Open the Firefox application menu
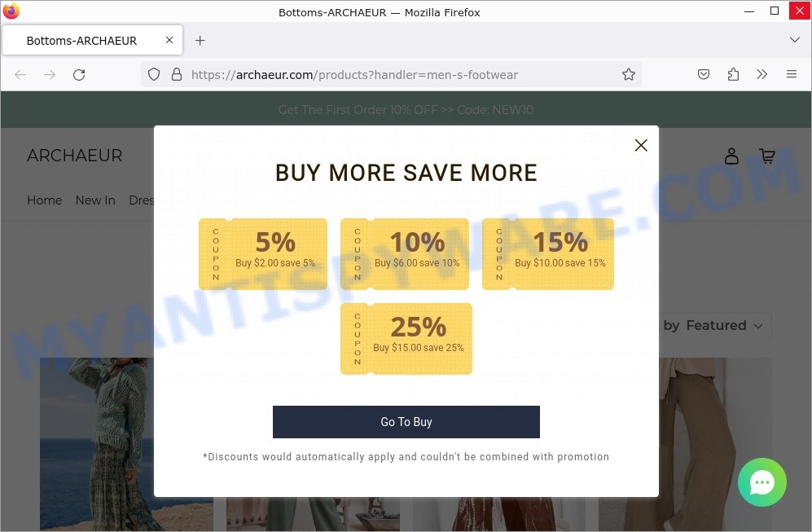The height and width of the screenshot is (532, 812). [x=792, y=74]
